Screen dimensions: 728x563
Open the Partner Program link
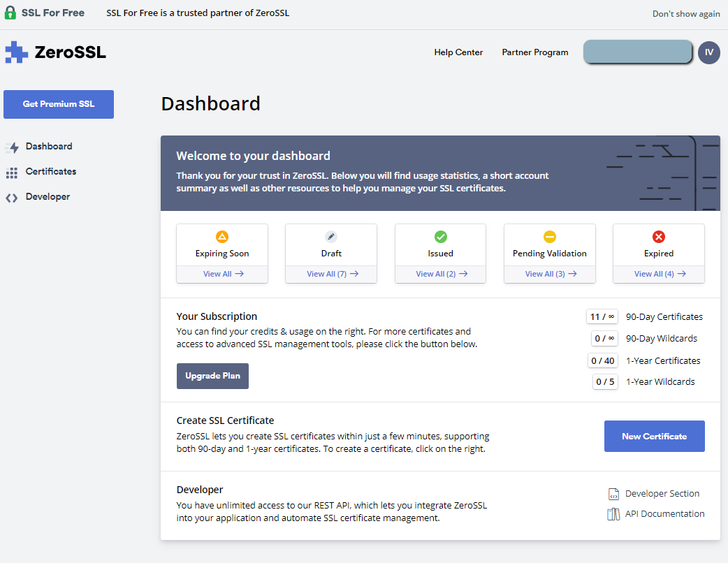(x=535, y=52)
